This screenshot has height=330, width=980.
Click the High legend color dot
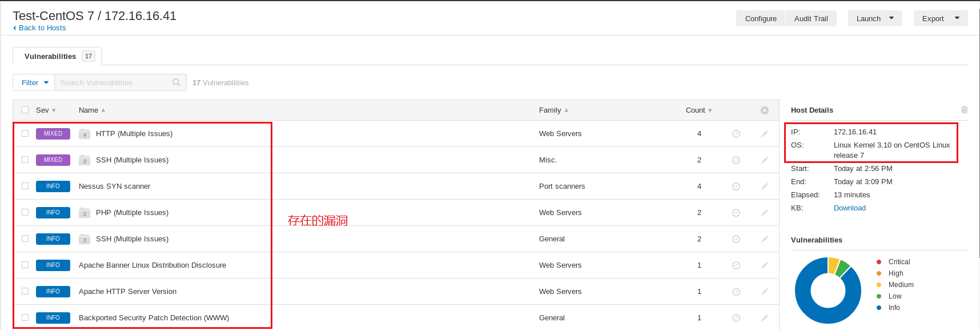tap(879, 273)
